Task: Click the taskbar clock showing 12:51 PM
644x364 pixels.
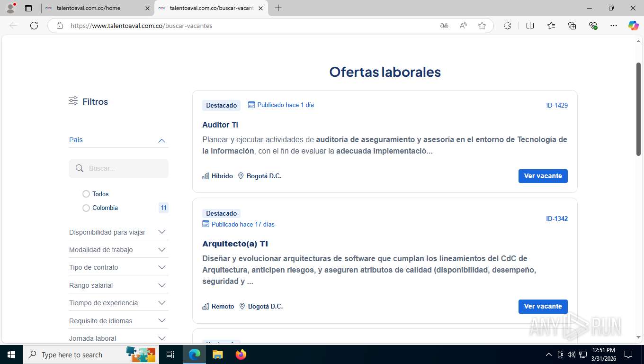Action: [x=604, y=355]
